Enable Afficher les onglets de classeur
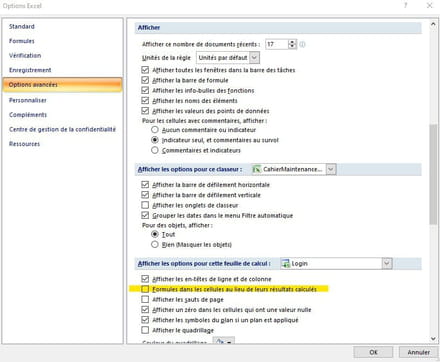440x362 pixels. [145, 205]
